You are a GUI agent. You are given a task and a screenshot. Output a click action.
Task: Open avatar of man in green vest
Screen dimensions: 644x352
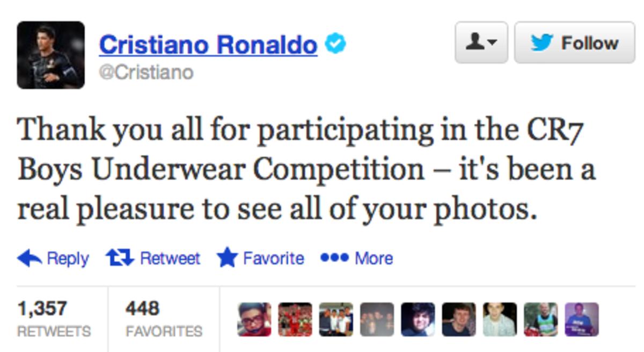click(540, 319)
